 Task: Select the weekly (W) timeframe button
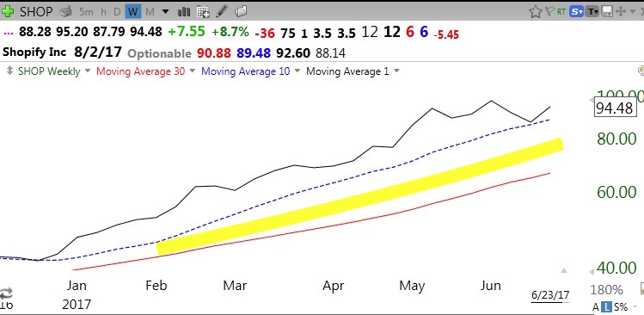tap(132, 11)
